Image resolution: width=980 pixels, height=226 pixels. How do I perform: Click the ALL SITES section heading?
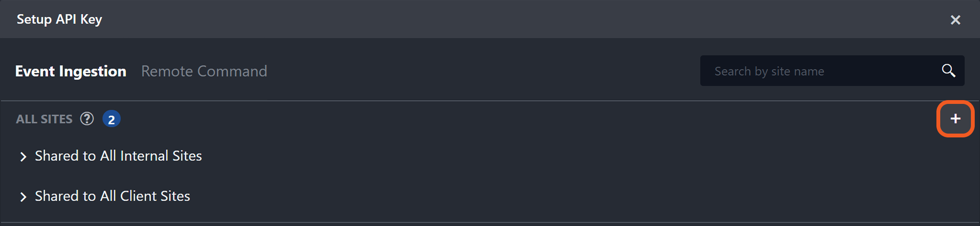[x=44, y=119]
